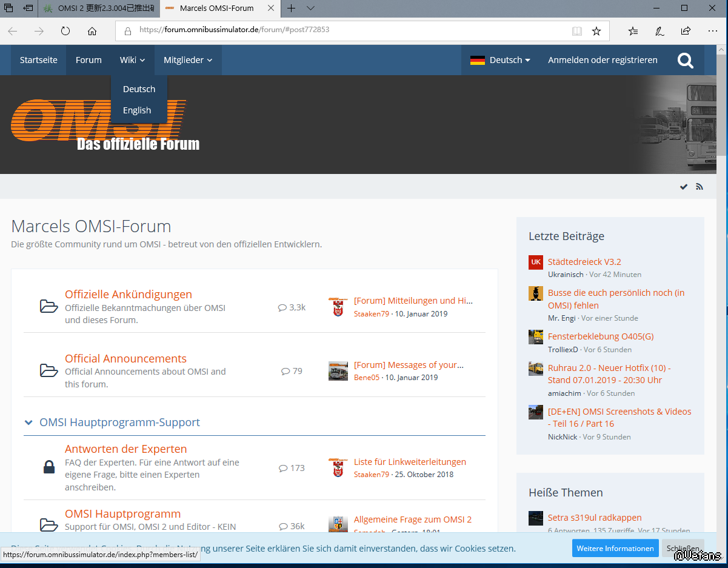This screenshot has width=728, height=568.
Task: Click Staaken79 avatar in Offizielle Ankündigungen row
Action: (x=338, y=307)
